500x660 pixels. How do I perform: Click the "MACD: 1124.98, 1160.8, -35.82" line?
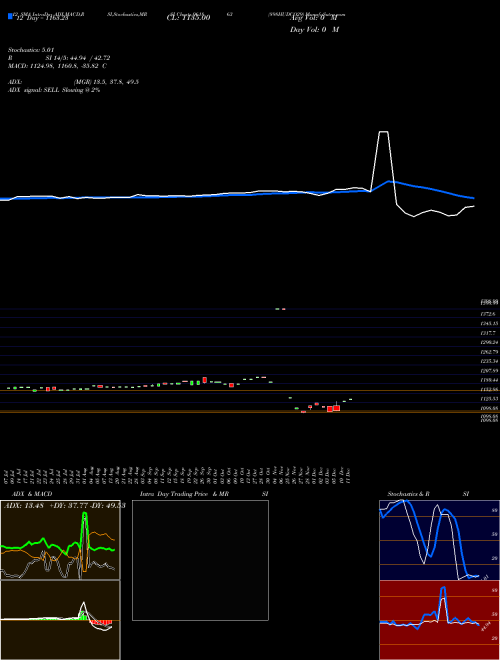(53, 66)
